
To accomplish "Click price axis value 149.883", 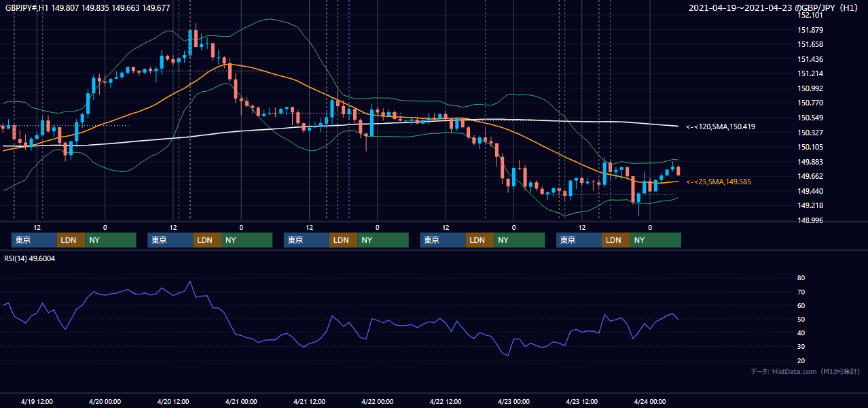I will tap(810, 162).
